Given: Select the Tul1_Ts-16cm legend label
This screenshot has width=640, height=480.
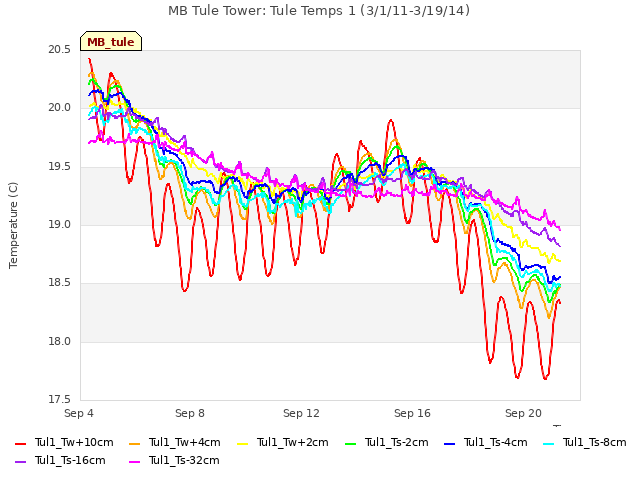Looking at the screenshot, I should (70, 460).
